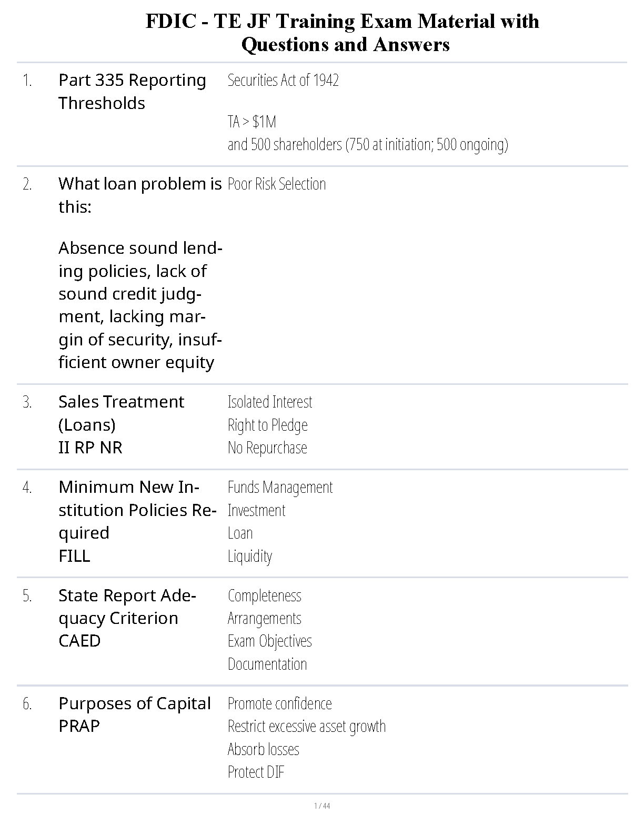Click the "No Repurchase" answer line
This screenshot has width=644, height=834.
click(267, 448)
